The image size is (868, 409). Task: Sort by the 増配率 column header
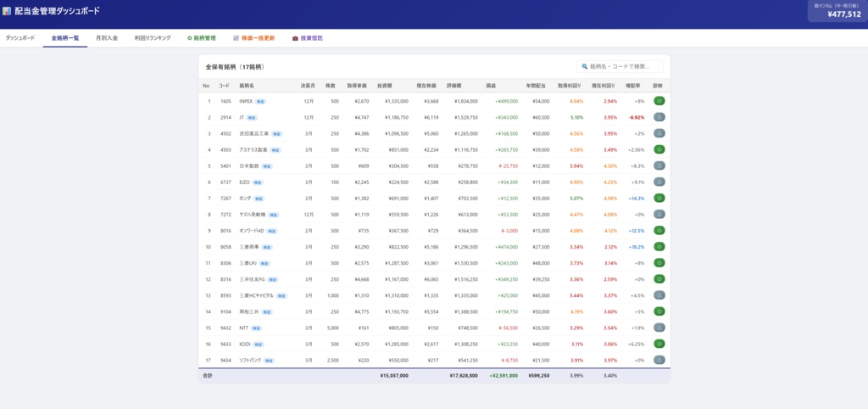pyautogui.click(x=632, y=86)
